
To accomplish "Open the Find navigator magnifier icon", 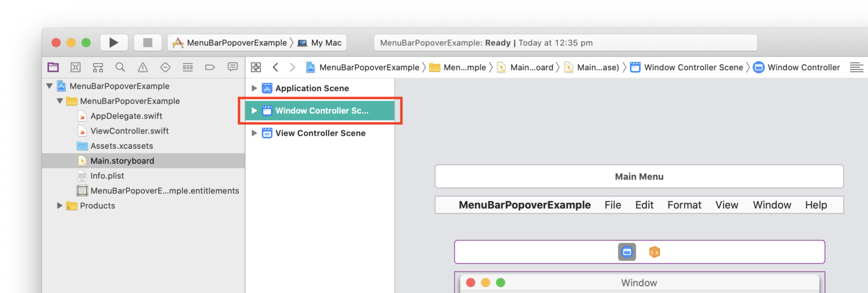I will (x=120, y=67).
